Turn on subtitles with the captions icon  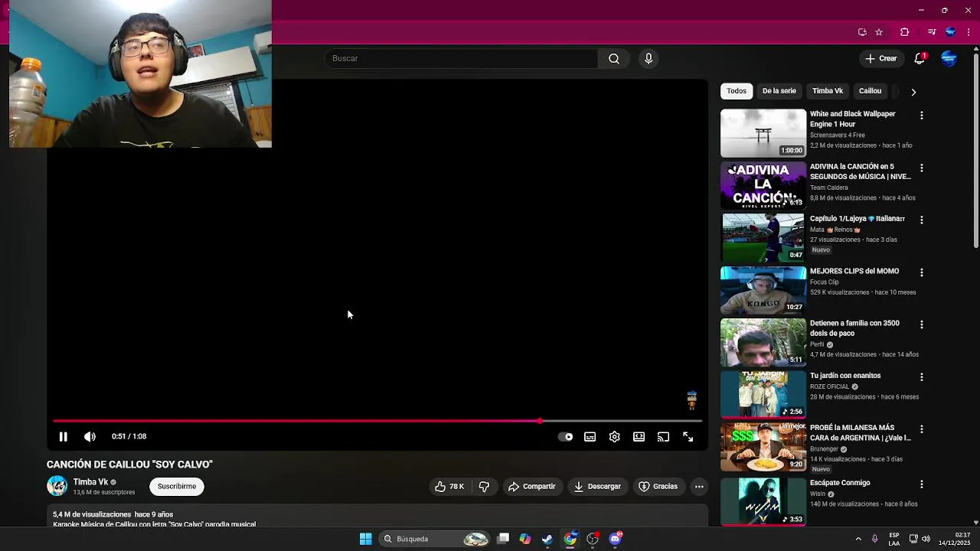(590, 436)
